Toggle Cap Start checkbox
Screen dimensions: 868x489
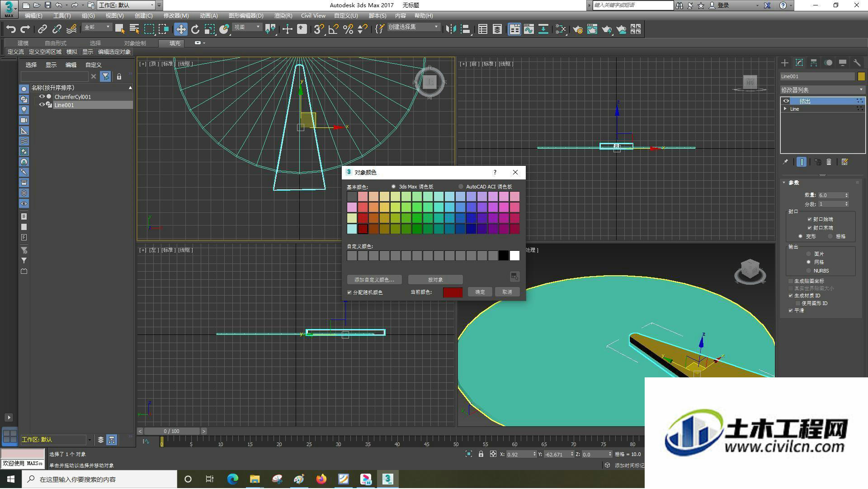(809, 219)
